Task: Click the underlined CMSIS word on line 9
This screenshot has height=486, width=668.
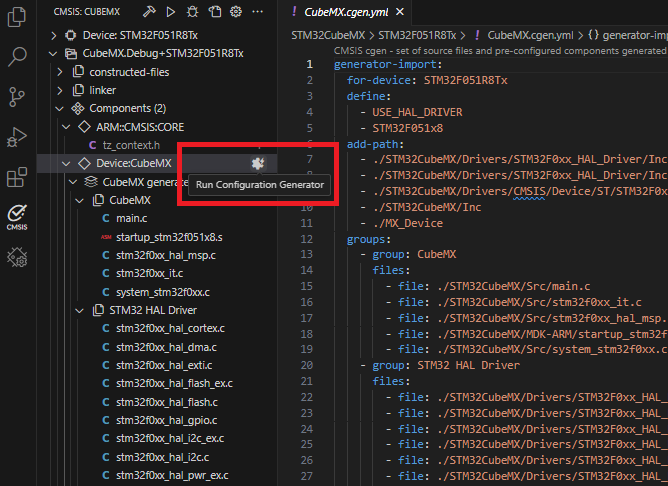Action: (x=529, y=192)
